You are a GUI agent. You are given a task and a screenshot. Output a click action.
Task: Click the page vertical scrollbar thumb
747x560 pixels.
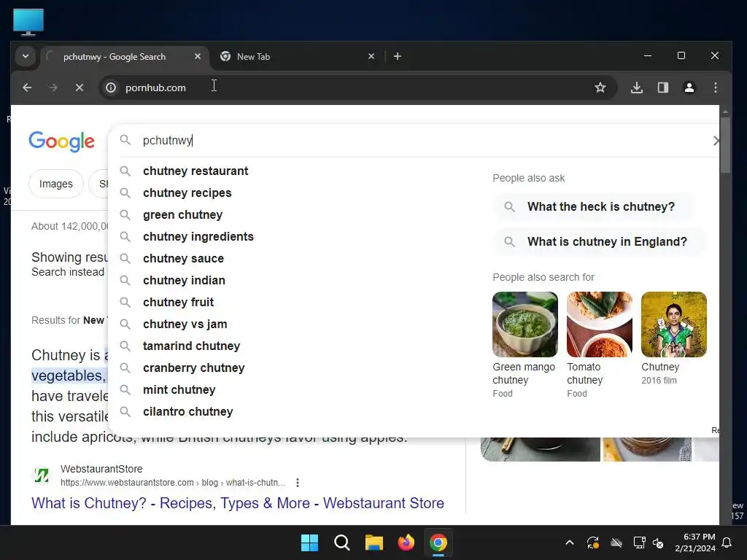pyautogui.click(x=725, y=145)
